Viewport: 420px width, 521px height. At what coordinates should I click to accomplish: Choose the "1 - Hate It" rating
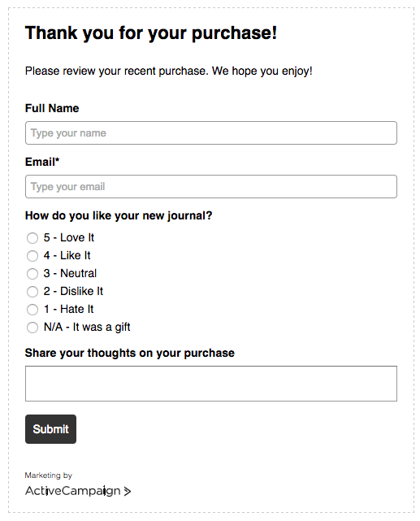pyautogui.click(x=32, y=310)
